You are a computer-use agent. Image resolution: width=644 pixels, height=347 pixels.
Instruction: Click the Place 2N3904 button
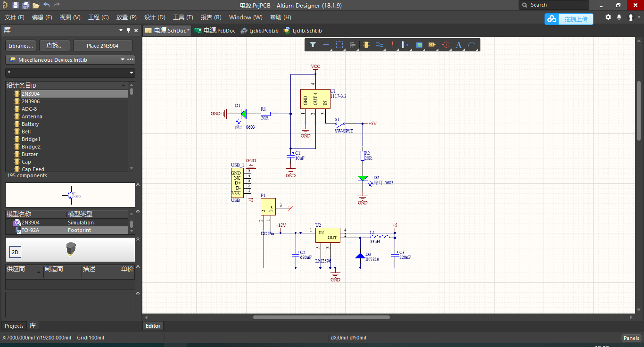click(102, 45)
